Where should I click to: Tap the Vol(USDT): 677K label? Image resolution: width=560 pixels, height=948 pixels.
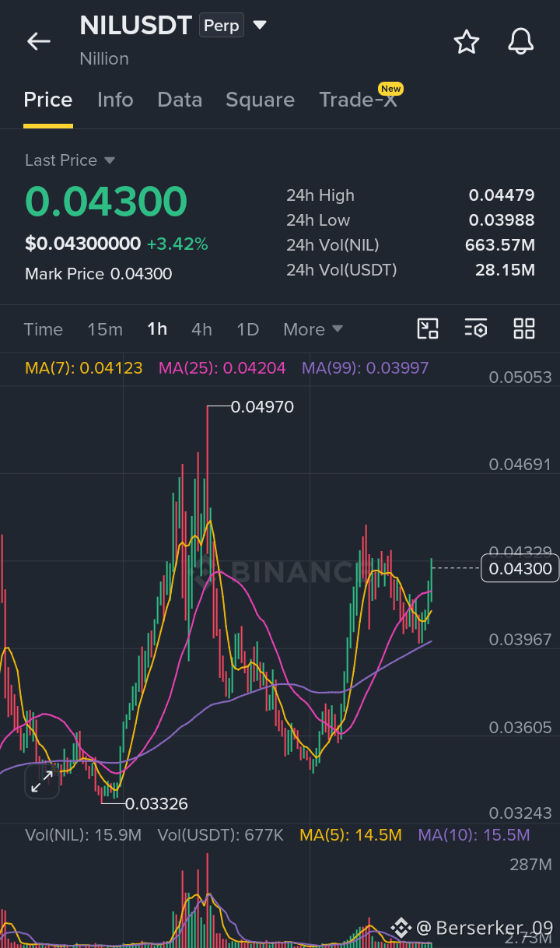coord(221,835)
